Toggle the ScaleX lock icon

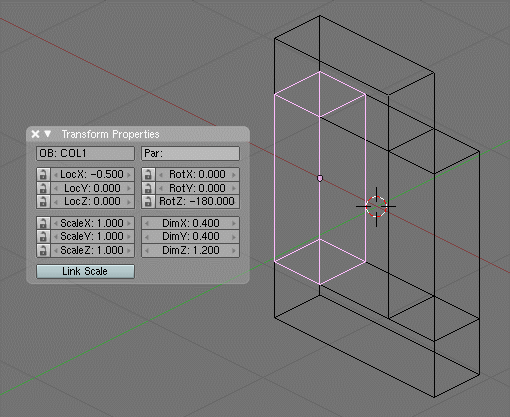point(43,223)
